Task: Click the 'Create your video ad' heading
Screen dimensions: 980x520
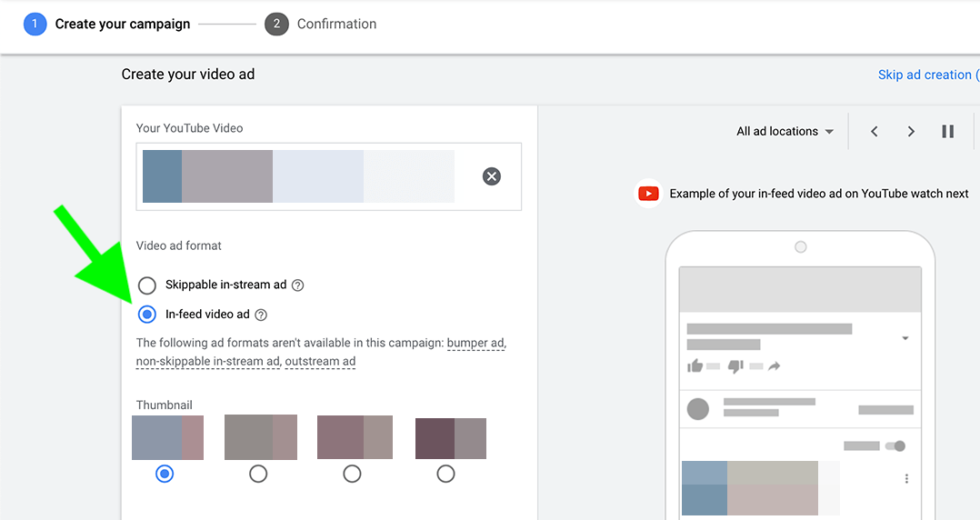Action: click(188, 75)
